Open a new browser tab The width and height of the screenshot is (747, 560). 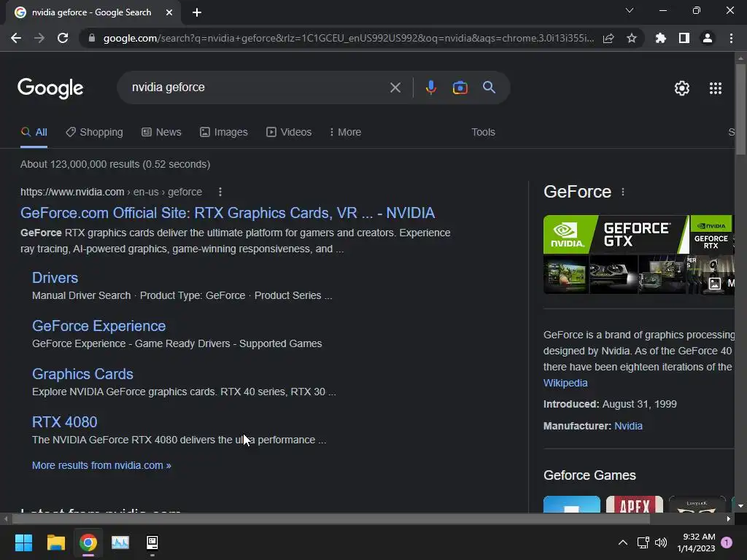[x=197, y=13]
